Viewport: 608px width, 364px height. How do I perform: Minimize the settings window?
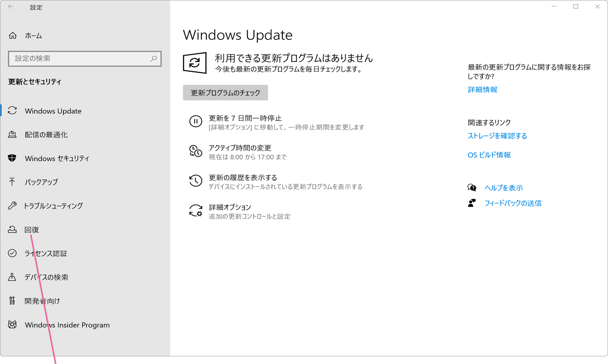554,6
